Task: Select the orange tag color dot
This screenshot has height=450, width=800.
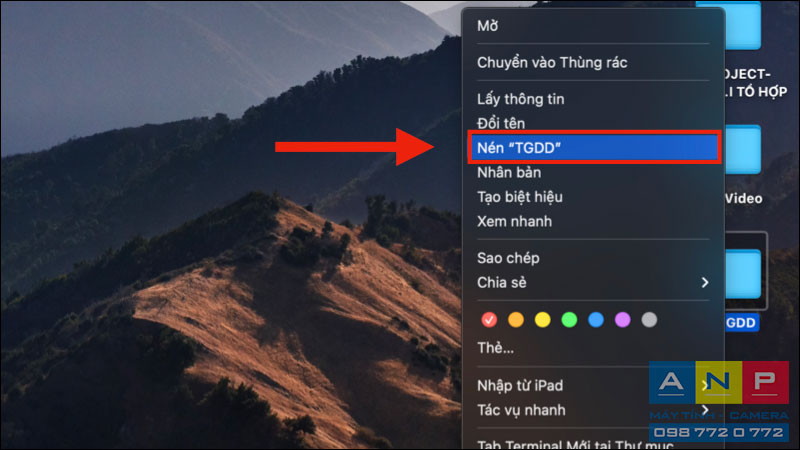Action: [516, 320]
